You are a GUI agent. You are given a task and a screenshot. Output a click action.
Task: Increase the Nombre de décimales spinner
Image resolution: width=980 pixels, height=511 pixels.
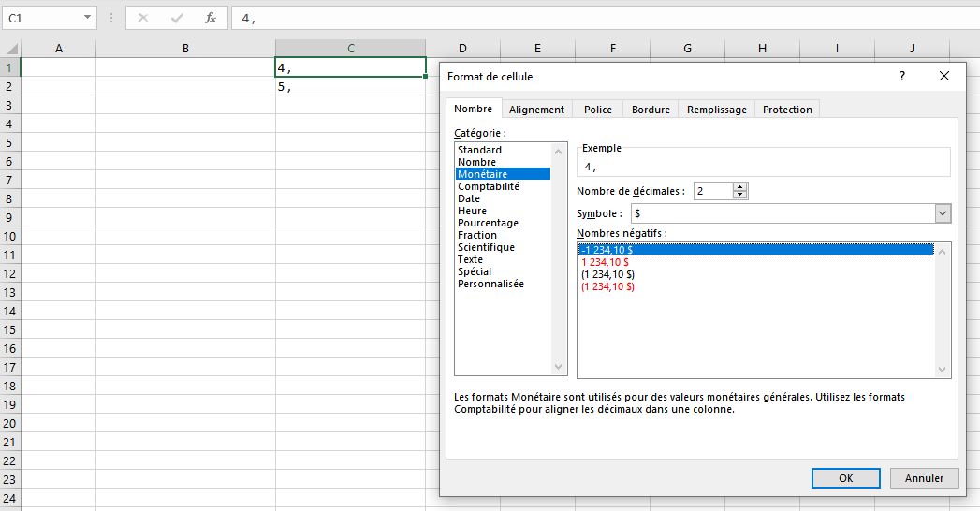(740, 187)
